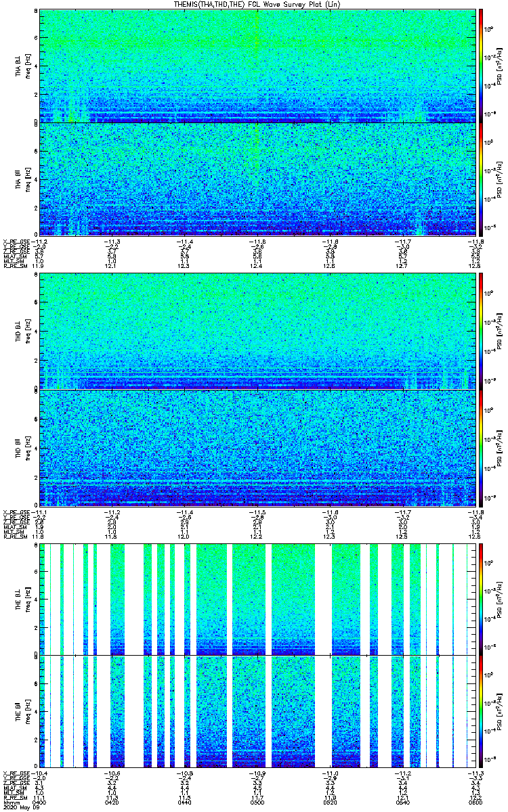The image size is (508, 812).
Task: Click the -11.0 X_RE_GSE value under THE panels
Action: tap(330, 773)
